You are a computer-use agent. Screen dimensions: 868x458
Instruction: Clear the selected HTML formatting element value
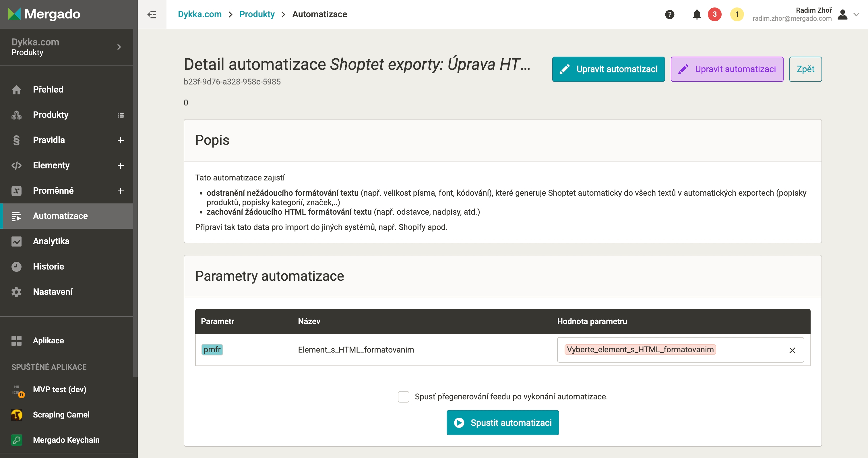pyautogui.click(x=792, y=351)
